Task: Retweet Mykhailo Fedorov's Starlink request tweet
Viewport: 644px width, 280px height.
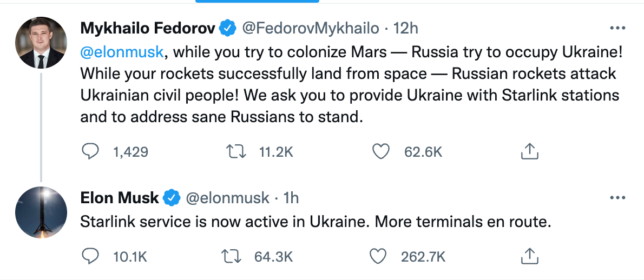Action: click(x=236, y=152)
